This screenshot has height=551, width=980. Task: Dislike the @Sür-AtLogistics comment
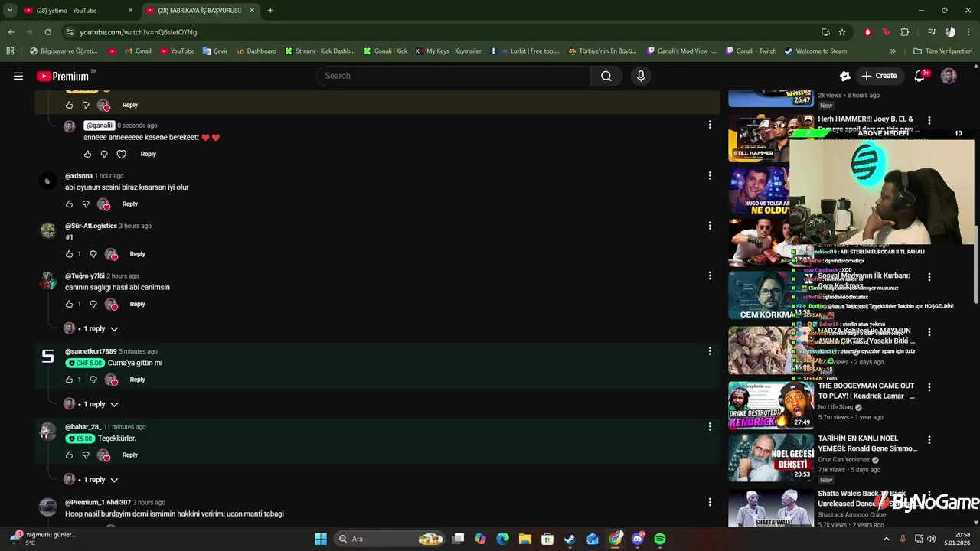[93, 254]
